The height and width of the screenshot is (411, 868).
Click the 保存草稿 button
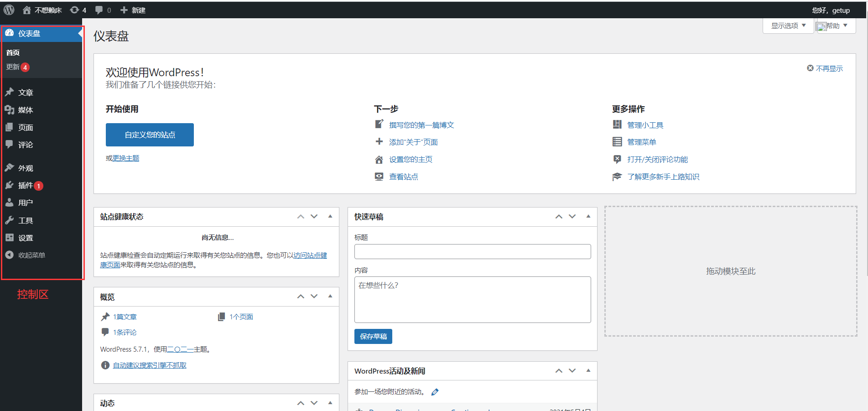(x=373, y=337)
